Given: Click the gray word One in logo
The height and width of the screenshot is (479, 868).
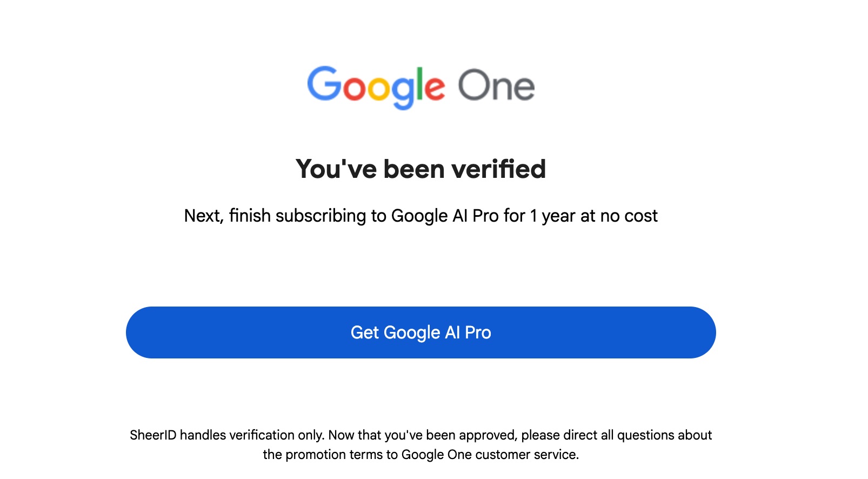Looking at the screenshot, I should [x=497, y=85].
